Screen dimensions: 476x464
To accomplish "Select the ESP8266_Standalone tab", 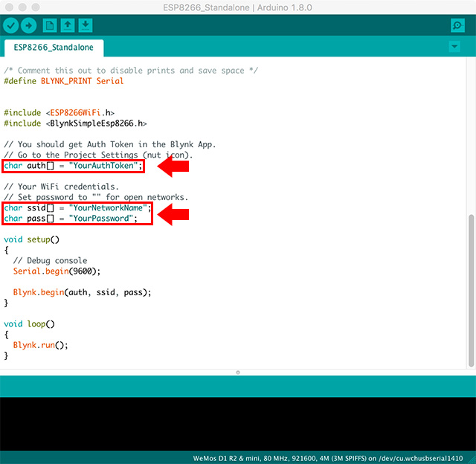I will (54, 48).
